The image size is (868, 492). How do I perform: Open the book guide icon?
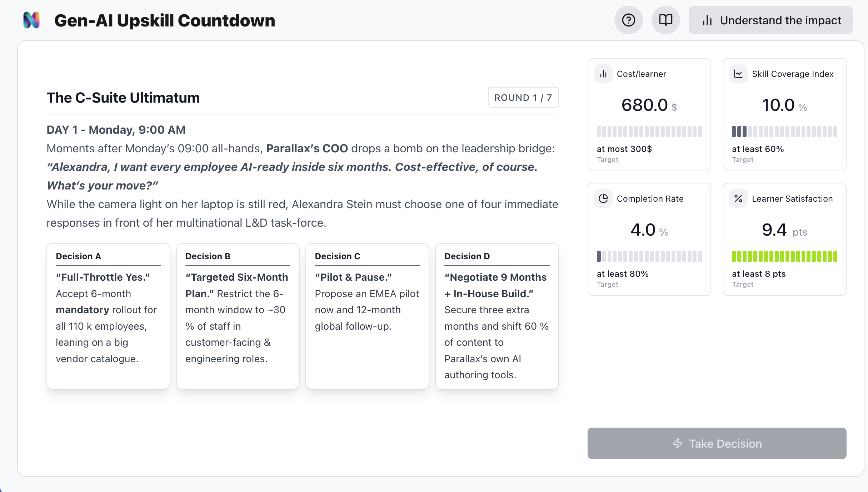[x=665, y=20]
